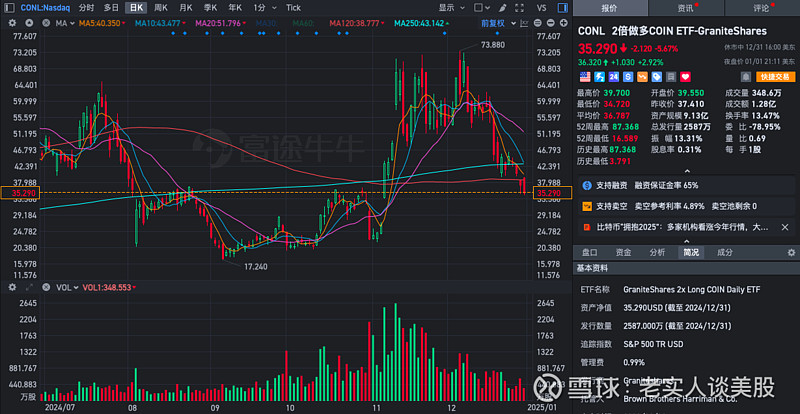800x414 pixels.
Task: Open the 显示 display dropdown
Action: point(452,8)
